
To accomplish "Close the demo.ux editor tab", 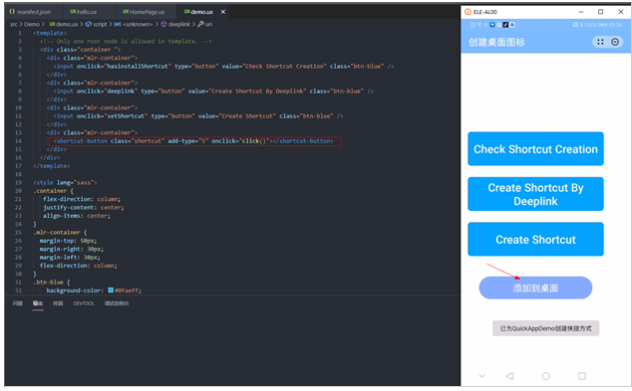I will pyautogui.click(x=223, y=12).
